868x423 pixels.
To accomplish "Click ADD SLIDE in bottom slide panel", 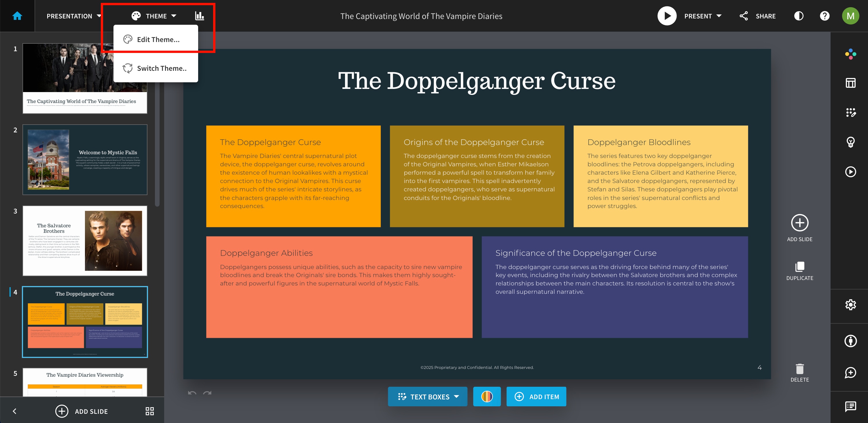I will [82, 411].
